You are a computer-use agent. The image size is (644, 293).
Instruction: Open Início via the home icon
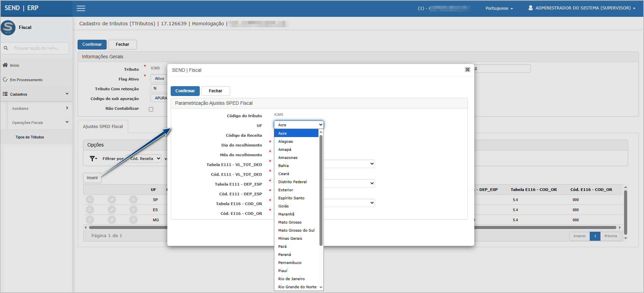5,65
